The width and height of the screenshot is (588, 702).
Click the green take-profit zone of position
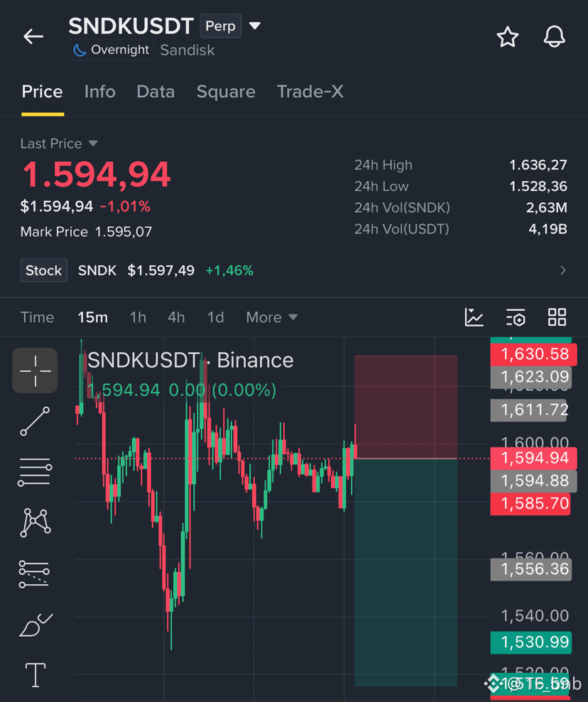[x=405, y=572]
